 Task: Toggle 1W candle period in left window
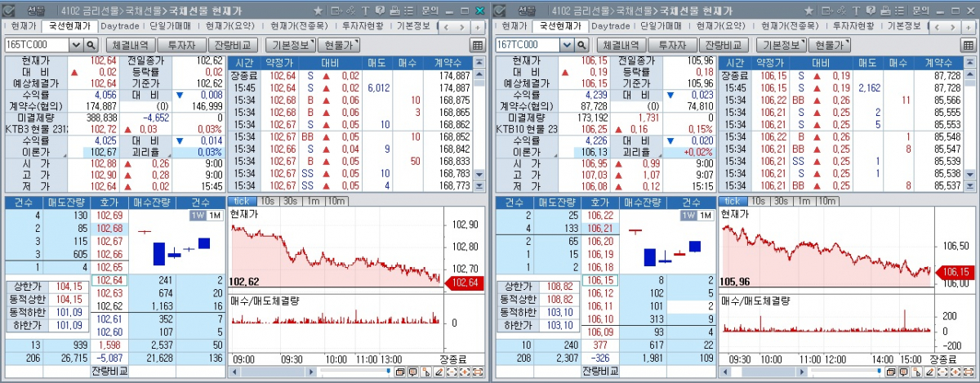[198, 216]
